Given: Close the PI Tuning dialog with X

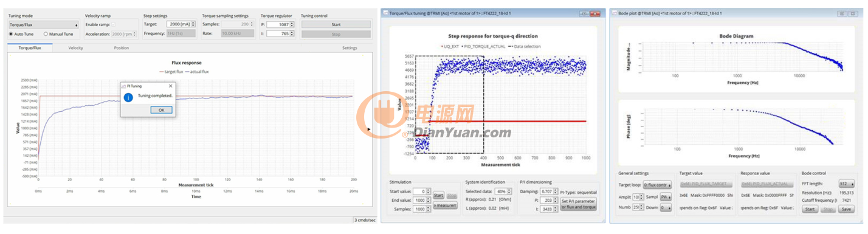Looking at the screenshot, I should pyautogui.click(x=170, y=86).
